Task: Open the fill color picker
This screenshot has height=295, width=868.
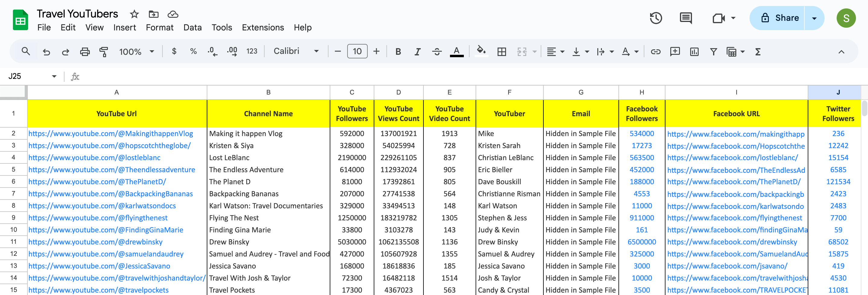Action: click(x=481, y=51)
